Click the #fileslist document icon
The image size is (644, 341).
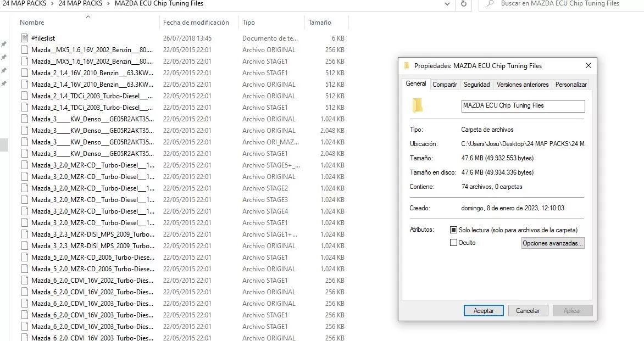(x=25, y=38)
